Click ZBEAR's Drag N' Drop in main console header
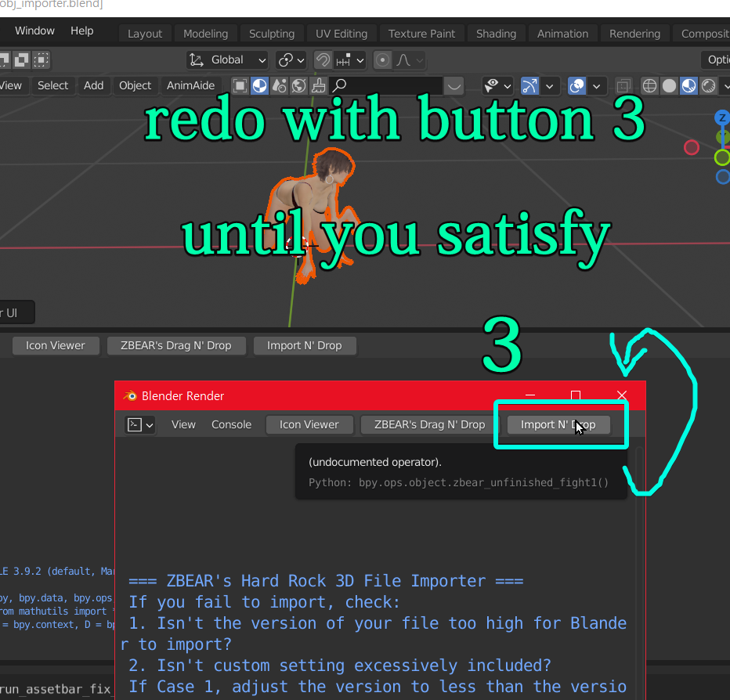 [x=176, y=345]
